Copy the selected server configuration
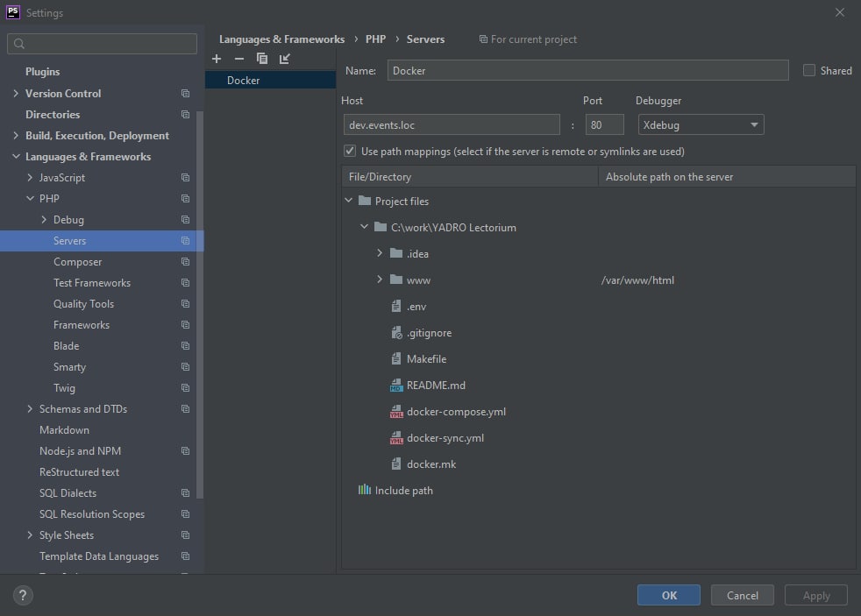 coord(262,59)
